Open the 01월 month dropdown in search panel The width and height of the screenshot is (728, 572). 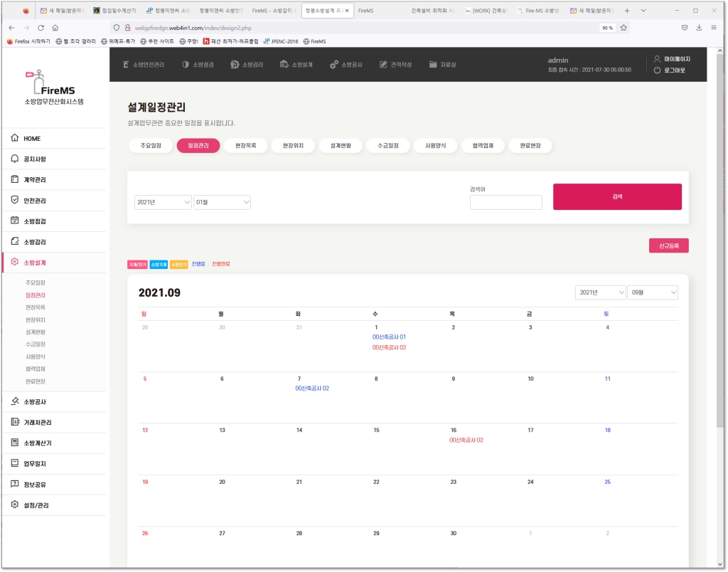(x=223, y=203)
